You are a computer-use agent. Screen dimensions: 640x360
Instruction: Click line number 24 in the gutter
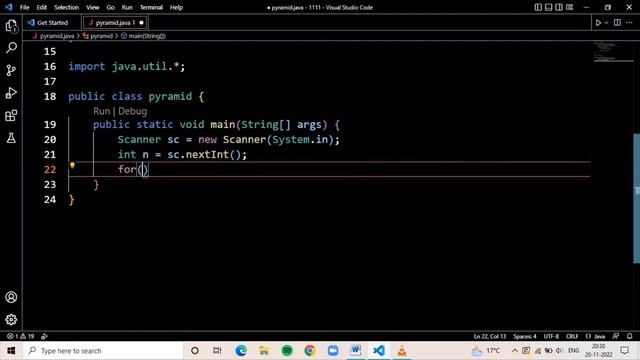[50, 199]
